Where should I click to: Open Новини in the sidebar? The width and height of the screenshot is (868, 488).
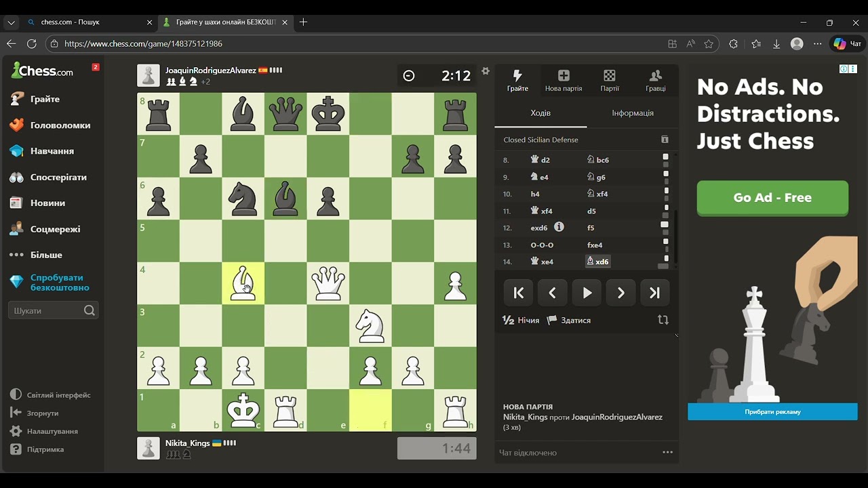pyautogui.click(x=38, y=203)
